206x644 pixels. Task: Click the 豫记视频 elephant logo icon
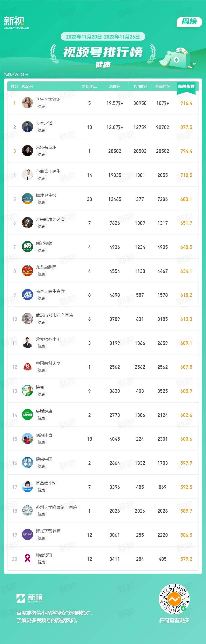(x=28, y=247)
